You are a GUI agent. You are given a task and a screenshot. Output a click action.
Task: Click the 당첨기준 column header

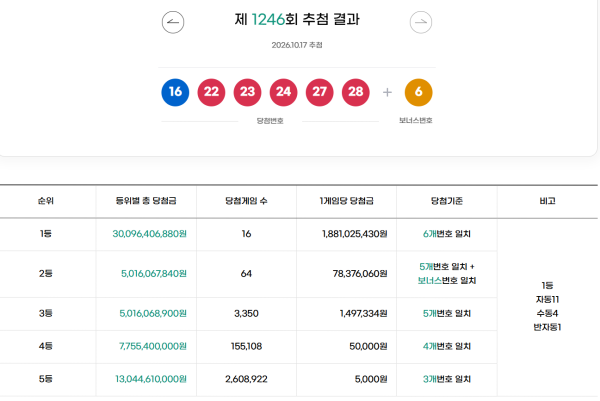(447, 201)
